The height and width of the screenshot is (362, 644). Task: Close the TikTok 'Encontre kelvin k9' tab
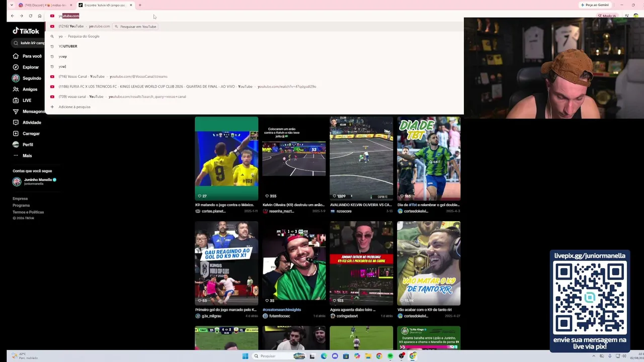(x=131, y=5)
